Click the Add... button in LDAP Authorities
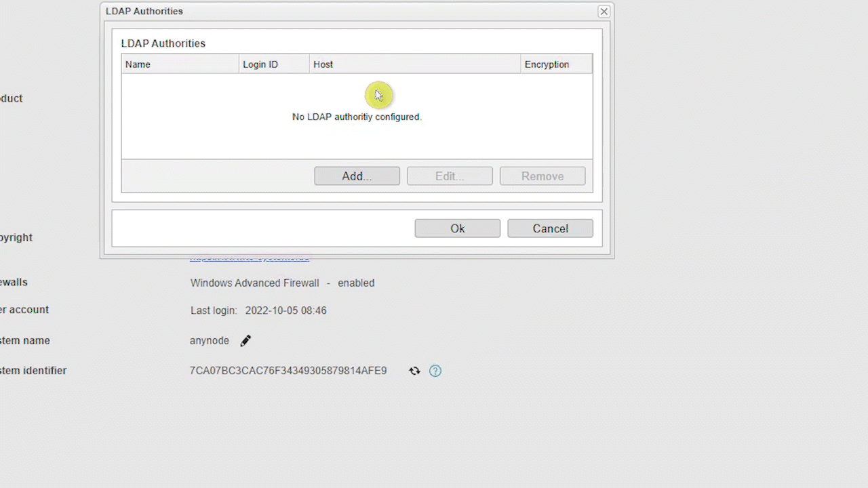 click(357, 176)
